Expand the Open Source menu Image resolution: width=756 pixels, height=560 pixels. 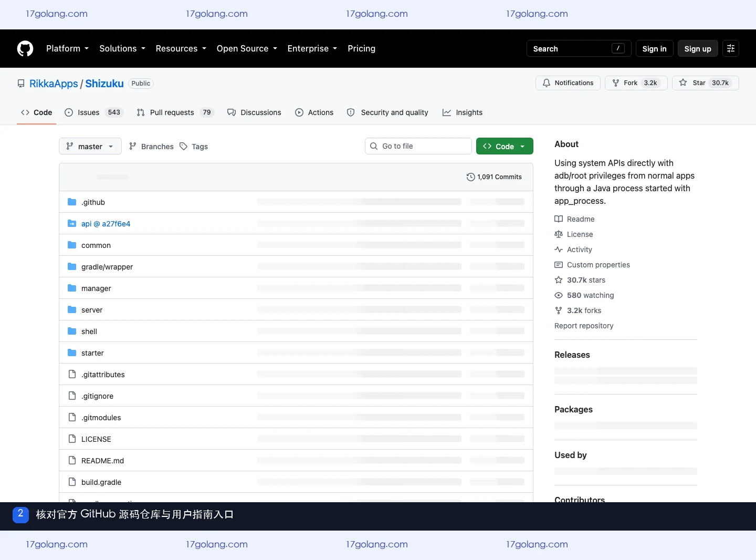pyautogui.click(x=247, y=48)
